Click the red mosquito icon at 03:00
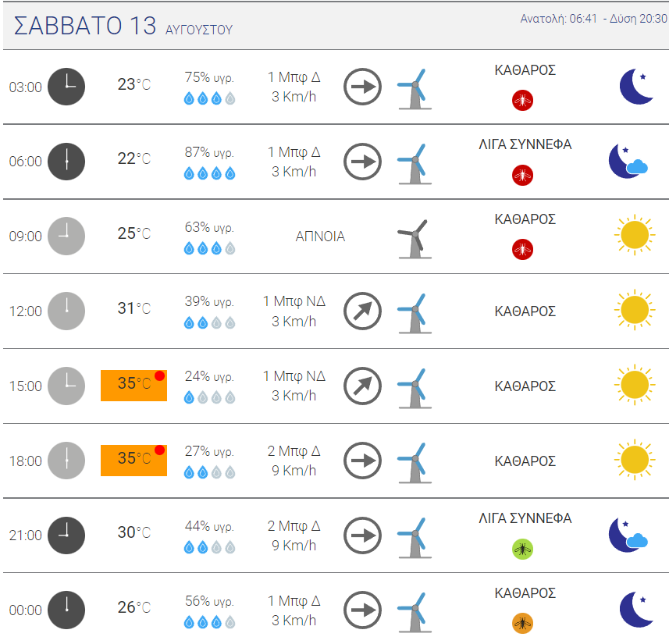This screenshot has width=669, height=644. pos(521,100)
